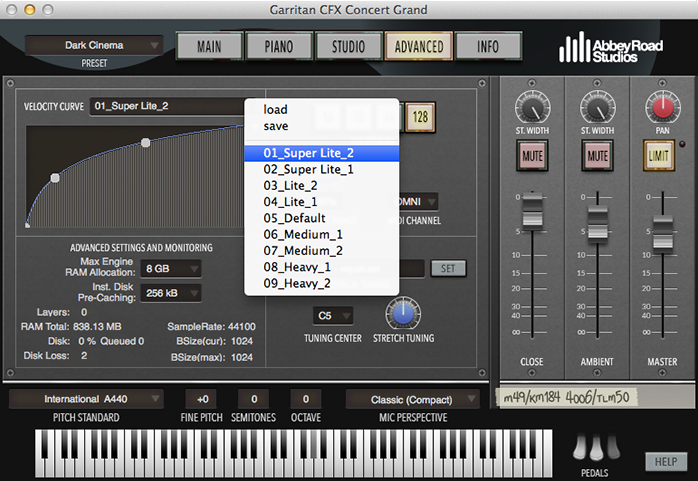
Task: Choose save from the velocity curve menu
Action: pos(321,126)
